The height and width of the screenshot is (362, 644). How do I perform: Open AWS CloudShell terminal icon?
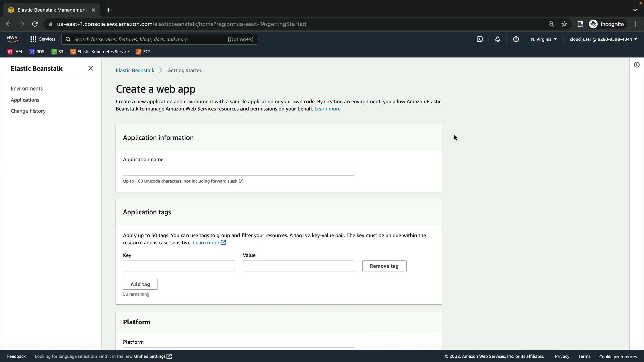[x=480, y=39]
